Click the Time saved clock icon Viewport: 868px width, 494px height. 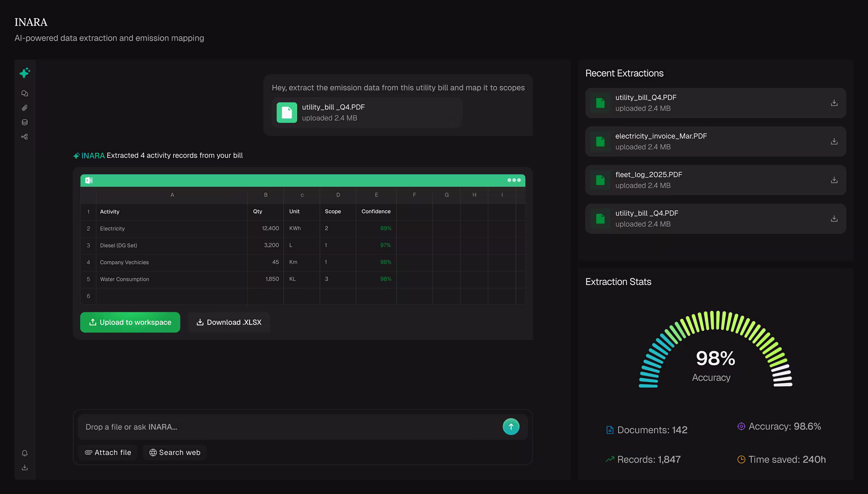(741, 459)
